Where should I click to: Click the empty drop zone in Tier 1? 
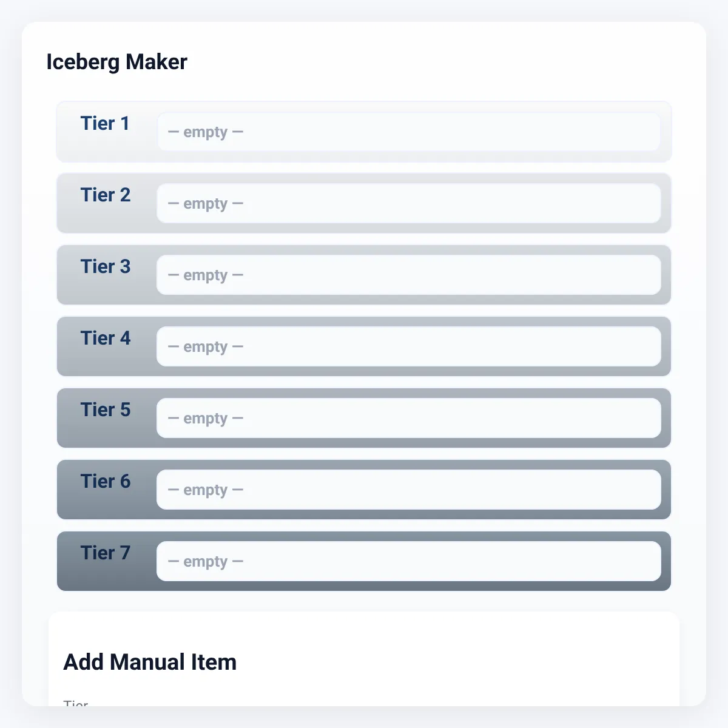click(x=409, y=132)
